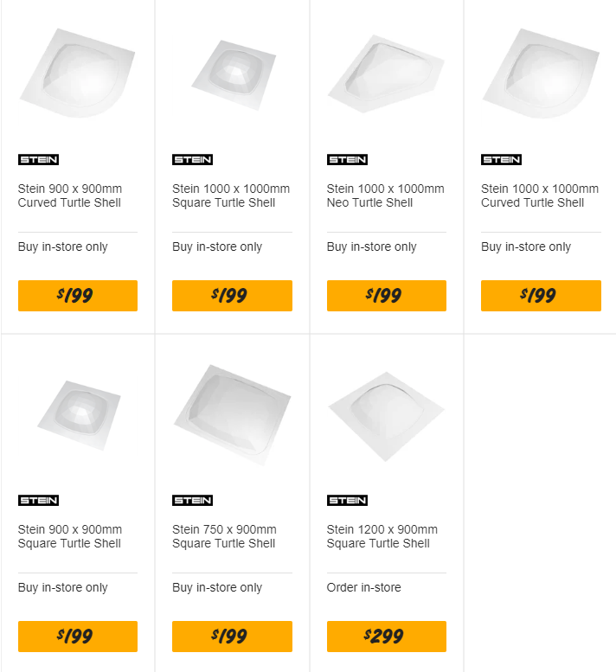Click Stein brand logo above 1200 x 900mm shell
Image resolution: width=616 pixels, height=672 pixels.
click(347, 500)
